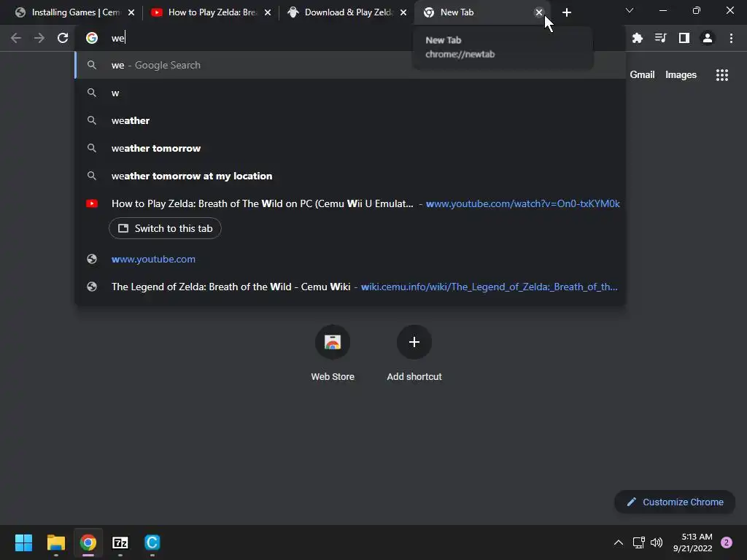
Task: Open a new tab with plus button
Action: [x=566, y=12]
